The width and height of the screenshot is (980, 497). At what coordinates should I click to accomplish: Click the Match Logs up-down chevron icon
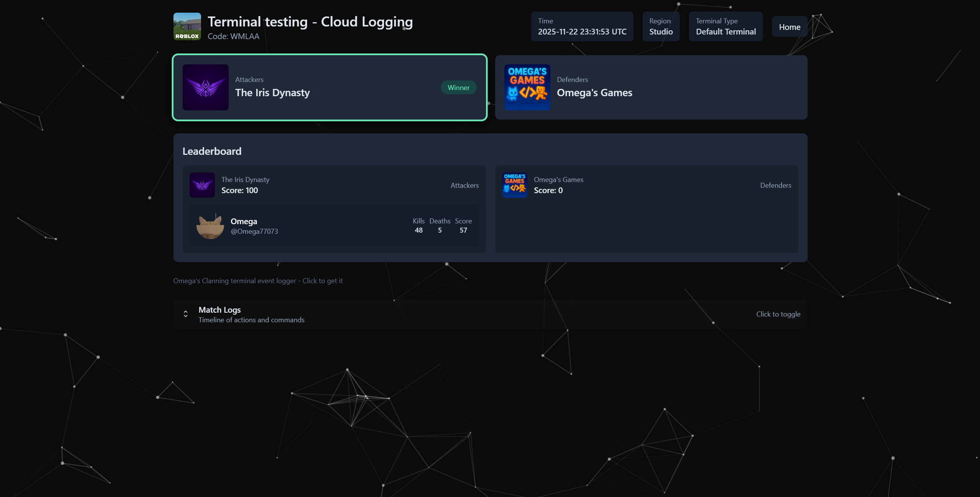tap(186, 314)
